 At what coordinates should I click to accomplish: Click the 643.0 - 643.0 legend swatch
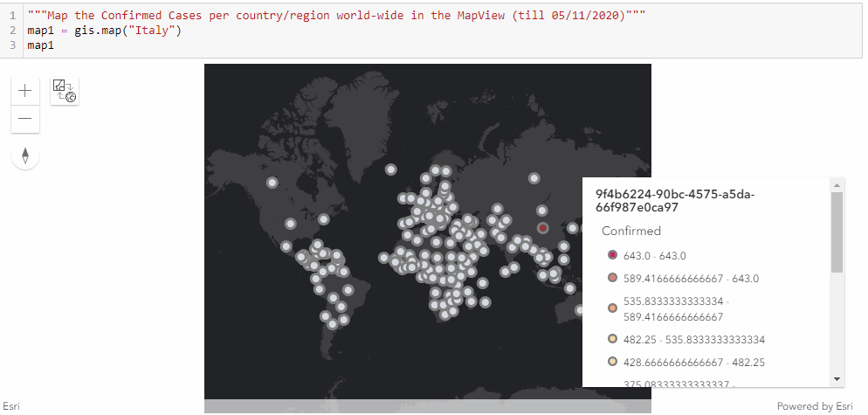coord(612,255)
